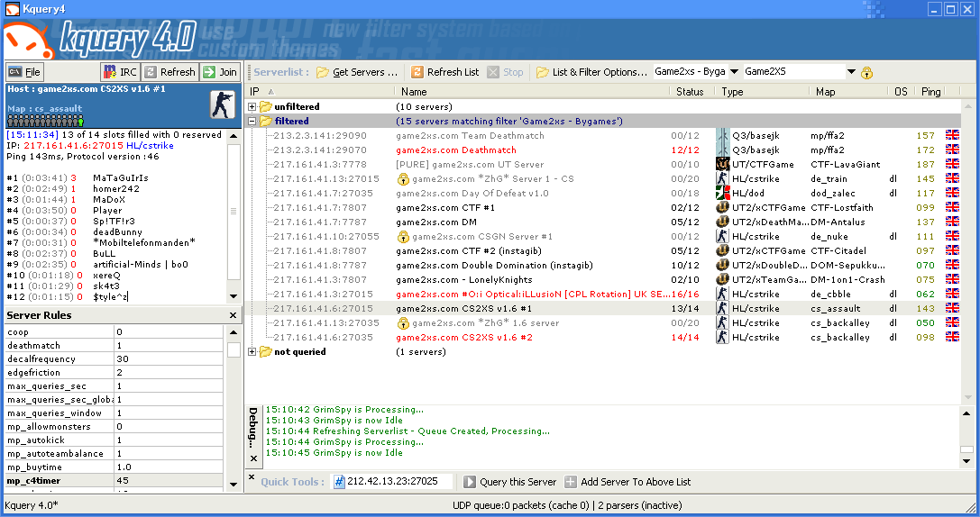Click the unfiltered folder icon

[x=266, y=107]
